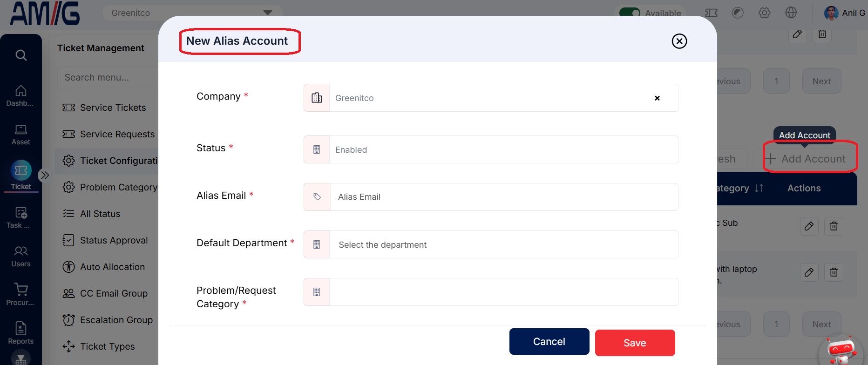Open the Problem/Request Category dropdown
This screenshot has height=365, width=868.
point(491,292)
